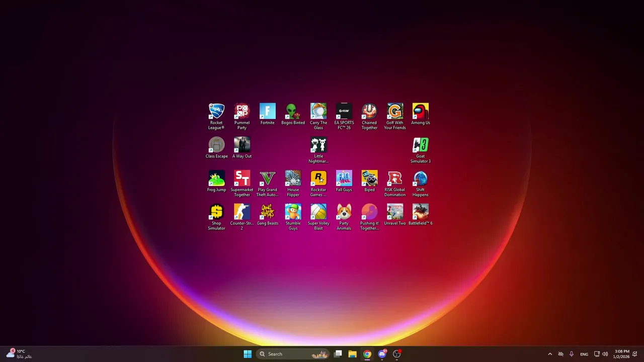This screenshot has width=644, height=362.
Task: Select the Carry The Glass icon
Action: click(x=318, y=116)
